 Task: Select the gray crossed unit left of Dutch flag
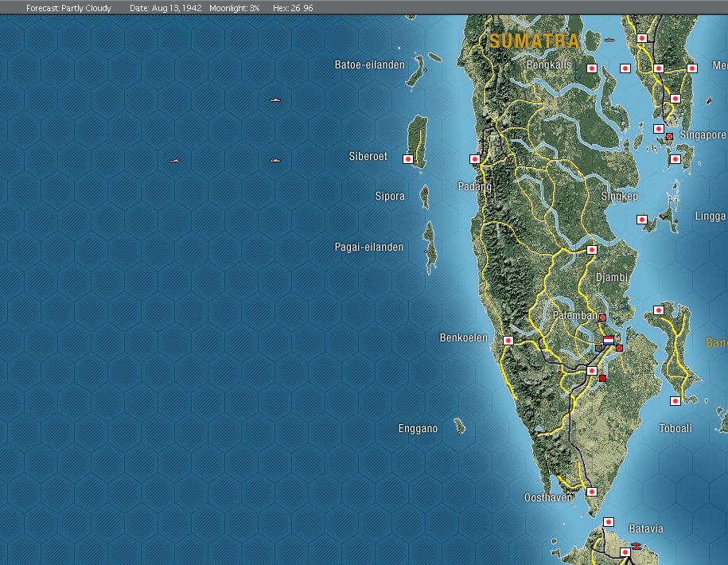[598, 348]
